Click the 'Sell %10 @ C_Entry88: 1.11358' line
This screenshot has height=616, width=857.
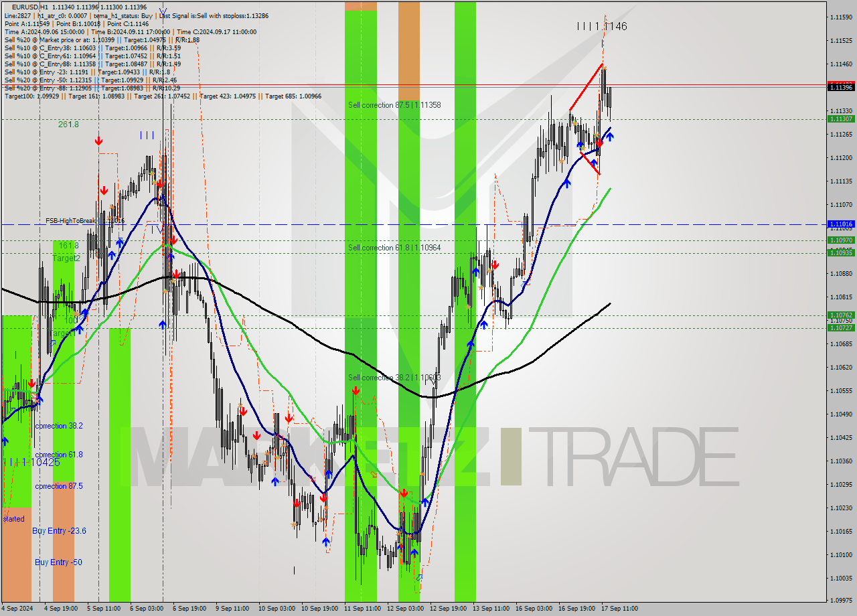point(92,64)
